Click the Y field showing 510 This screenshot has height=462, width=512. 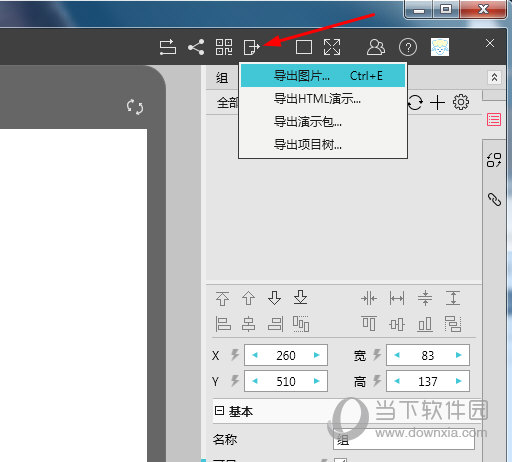point(286,381)
